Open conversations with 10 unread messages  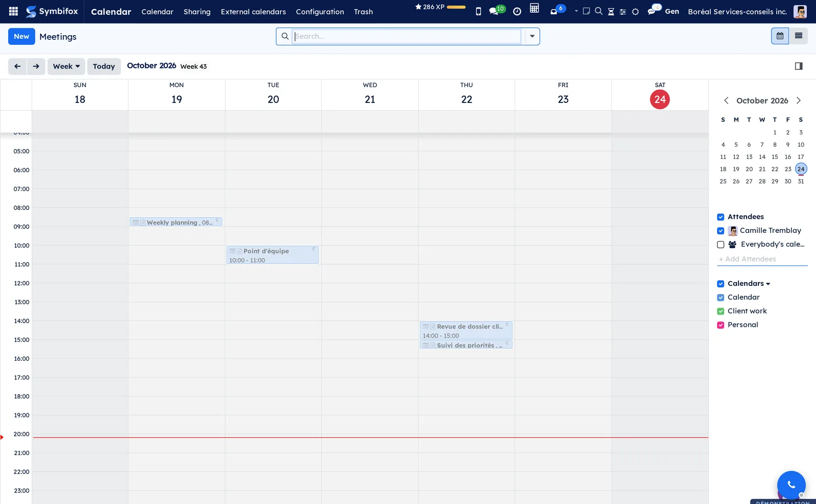pyautogui.click(x=496, y=10)
